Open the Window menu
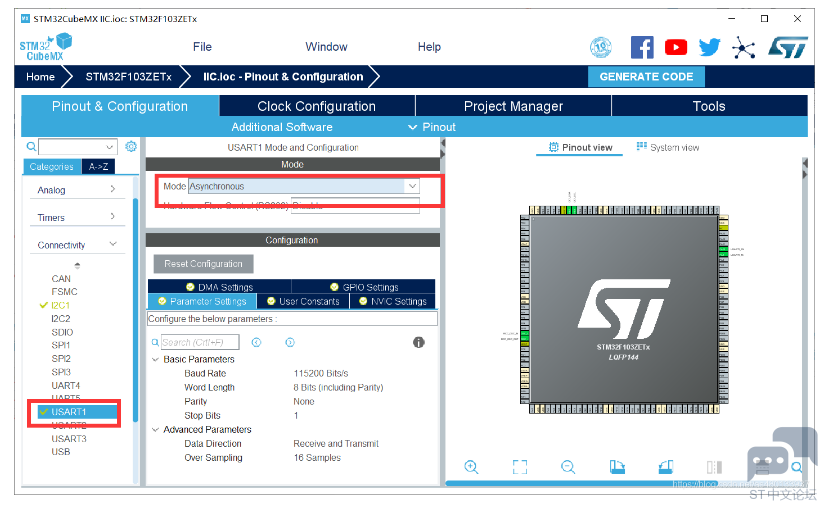826x510 pixels. click(326, 47)
